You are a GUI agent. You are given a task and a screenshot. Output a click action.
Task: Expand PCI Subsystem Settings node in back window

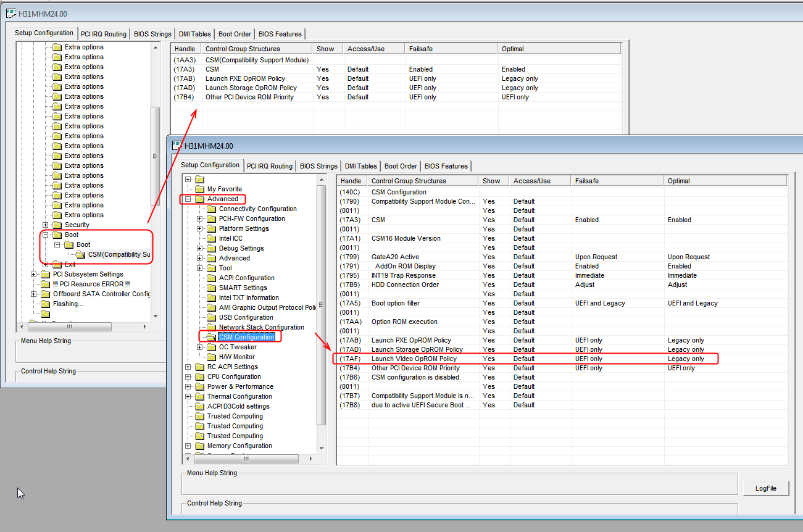coord(34,274)
